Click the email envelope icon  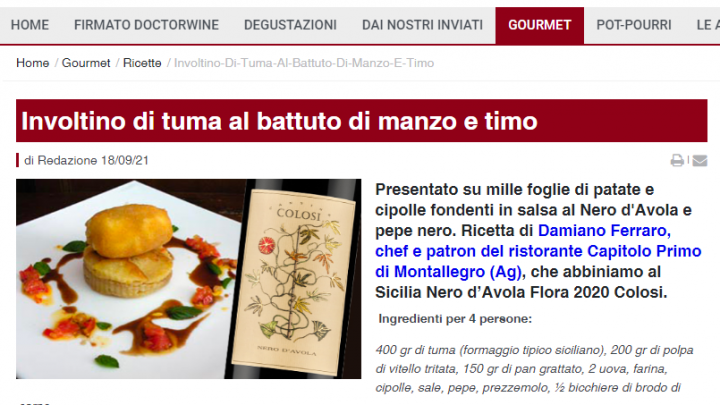[x=699, y=160]
